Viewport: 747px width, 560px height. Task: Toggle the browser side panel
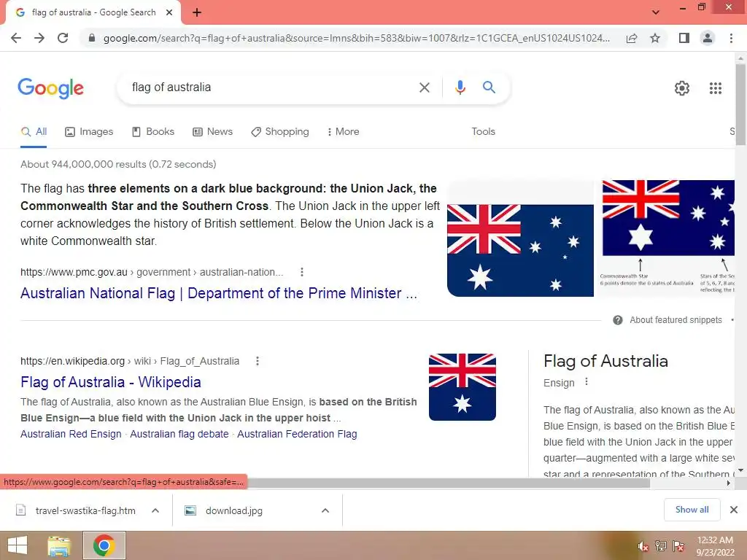[684, 38]
